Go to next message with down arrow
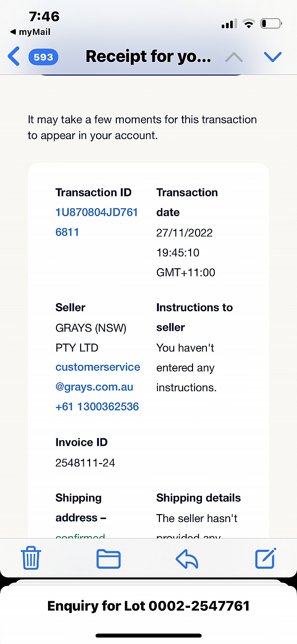Screen dimensions: 297x644 coord(273,57)
